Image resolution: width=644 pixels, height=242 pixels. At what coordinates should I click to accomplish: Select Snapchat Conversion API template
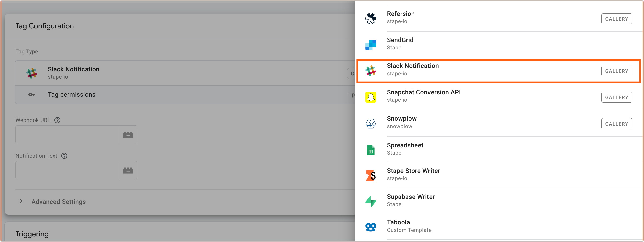tap(499, 97)
